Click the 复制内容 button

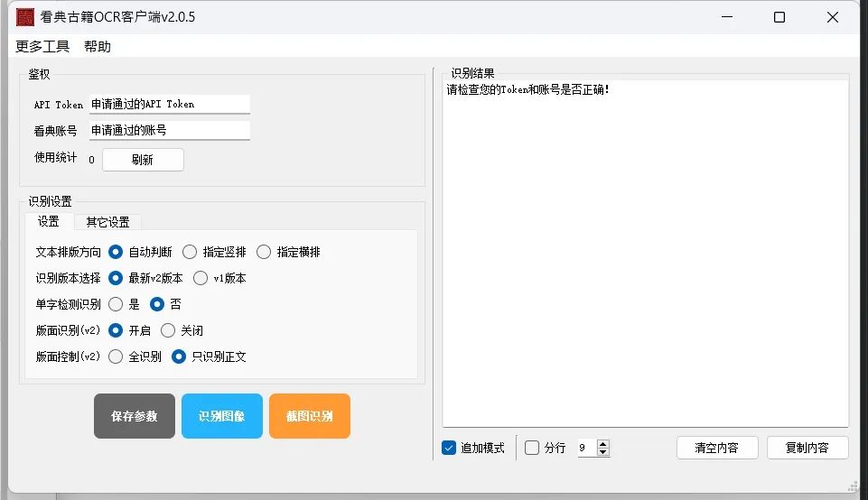pos(807,448)
